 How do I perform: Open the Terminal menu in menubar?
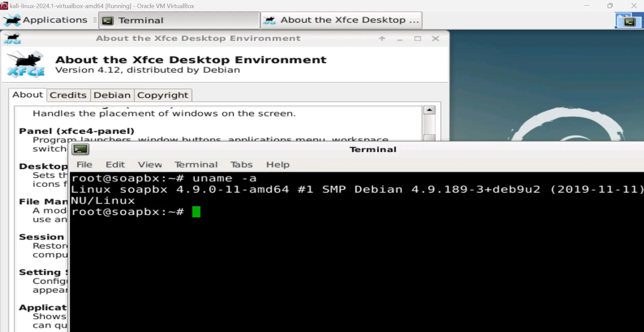click(196, 165)
